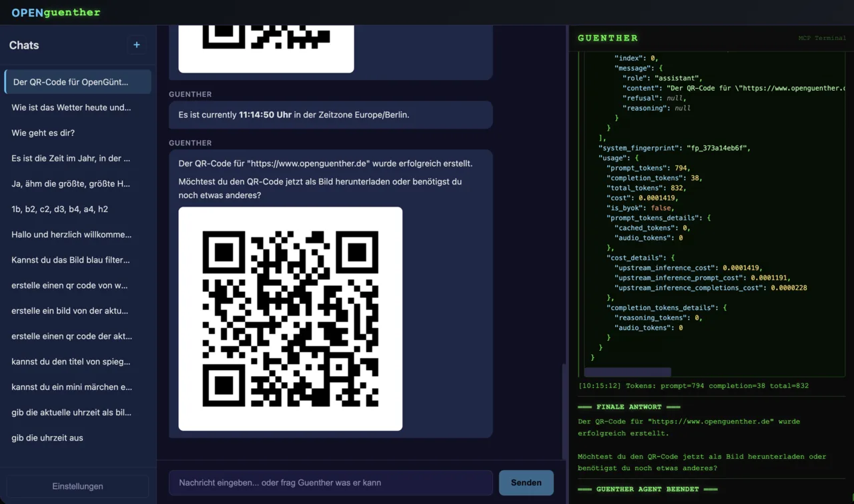Click the "role": "assistant" line
The height and width of the screenshot is (504, 854).
[x=663, y=78]
